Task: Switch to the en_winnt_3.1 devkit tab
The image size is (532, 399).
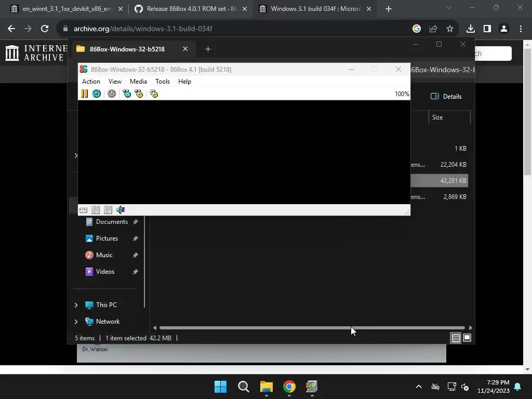Action: (x=66, y=9)
